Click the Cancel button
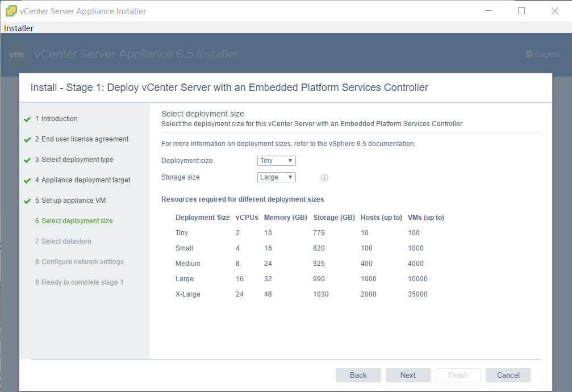Viewport: 572px width, 392px height. coord(508,375)
